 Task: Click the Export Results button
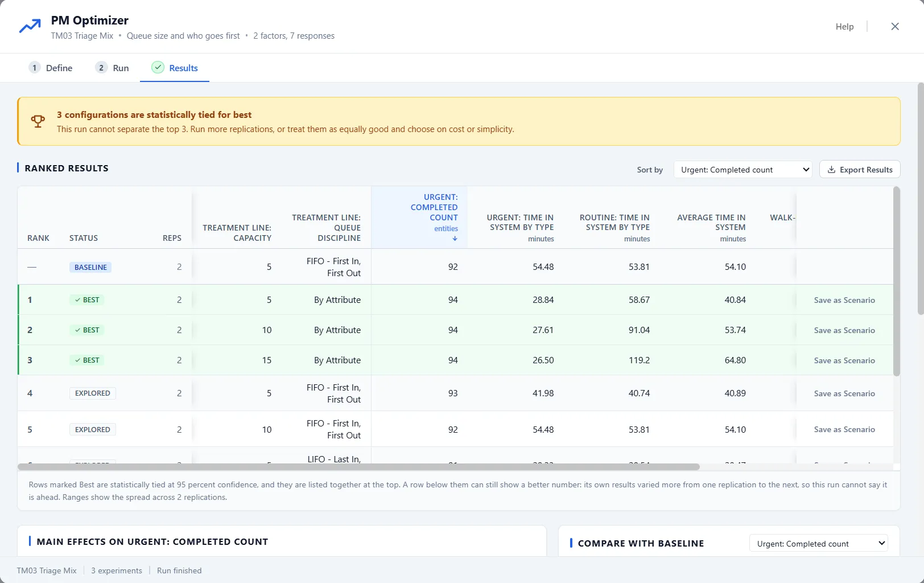tap(860, 170)
